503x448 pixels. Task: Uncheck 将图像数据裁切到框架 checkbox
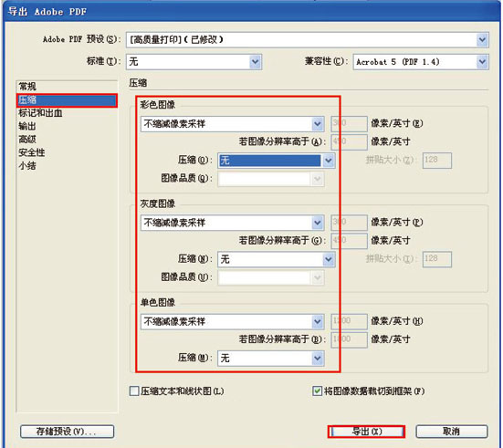click(x=317, y=391)
